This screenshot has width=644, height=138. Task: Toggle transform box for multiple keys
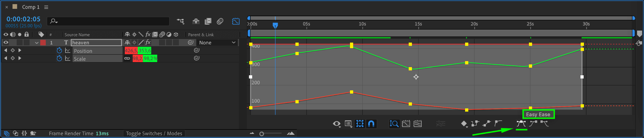click(x=360, y=124)
